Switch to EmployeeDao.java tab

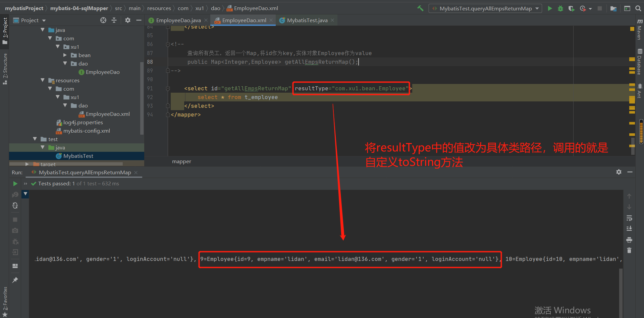[x=178, y=20]
